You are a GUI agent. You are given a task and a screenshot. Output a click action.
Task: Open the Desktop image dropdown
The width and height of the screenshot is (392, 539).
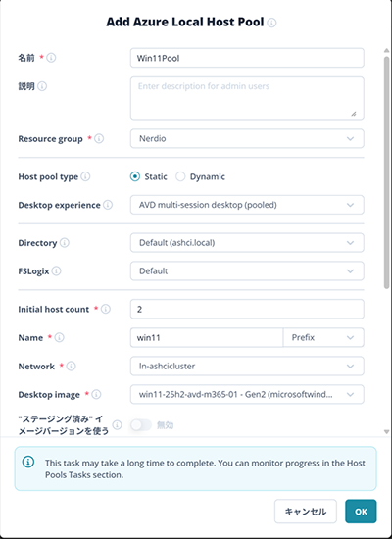[247, 394]
